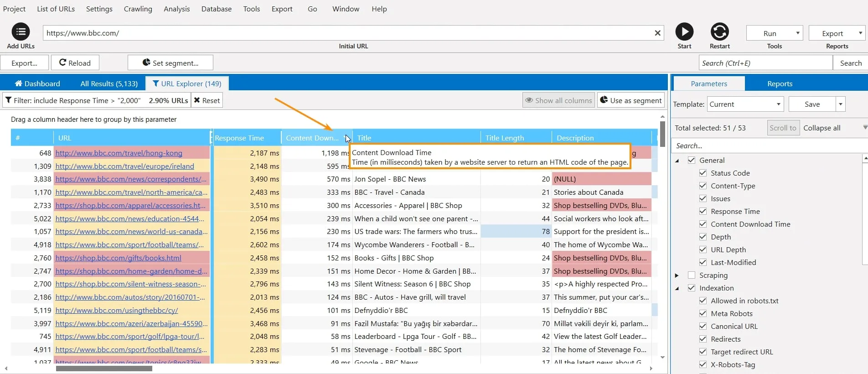Viewport: 868px width, 374px height.
Task: Open the Template Current combo box
Action: click(745, 104)
